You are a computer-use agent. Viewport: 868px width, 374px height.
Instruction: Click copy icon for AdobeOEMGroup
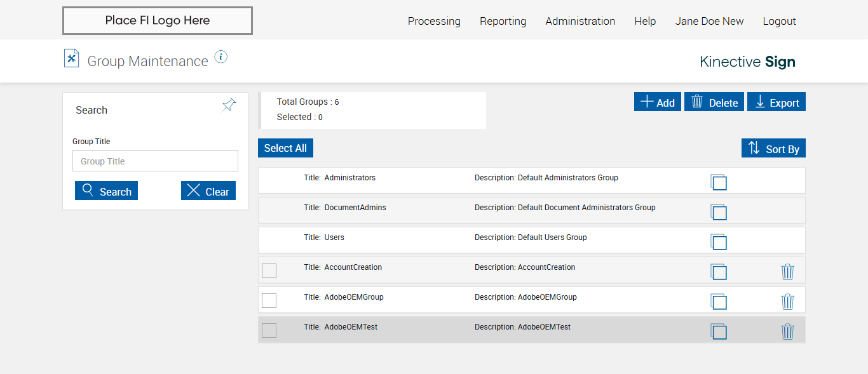tap(719, 302)
